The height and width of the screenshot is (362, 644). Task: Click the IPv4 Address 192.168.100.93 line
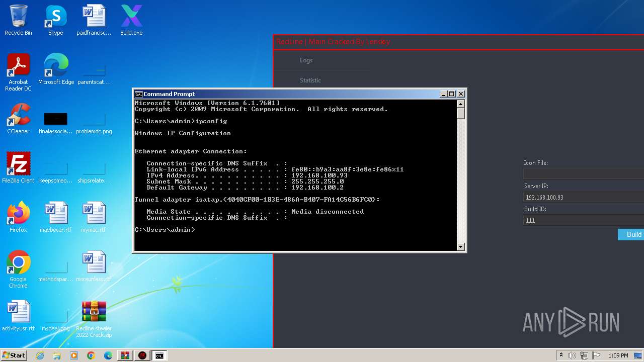pyautogui.click(x=247, y=175)
